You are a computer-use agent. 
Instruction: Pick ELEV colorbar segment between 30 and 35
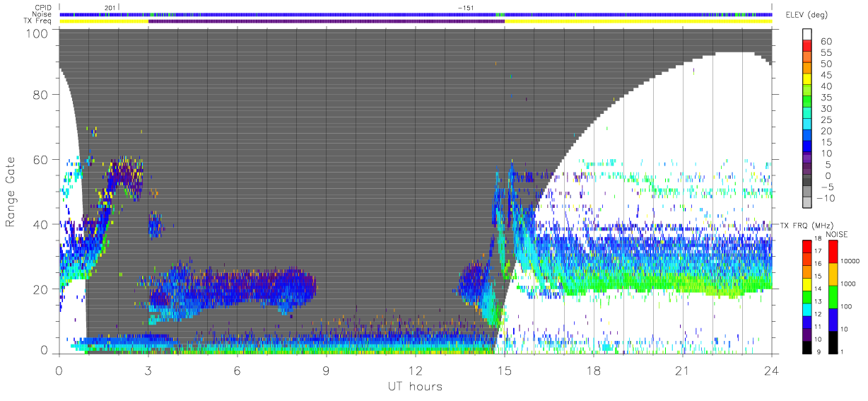point(807,102)
